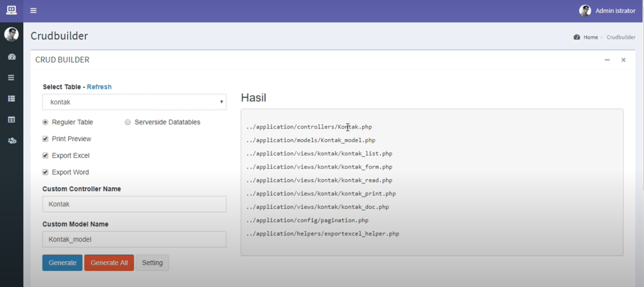Open the users settings sidebar icon

click(x=12, y=141)
